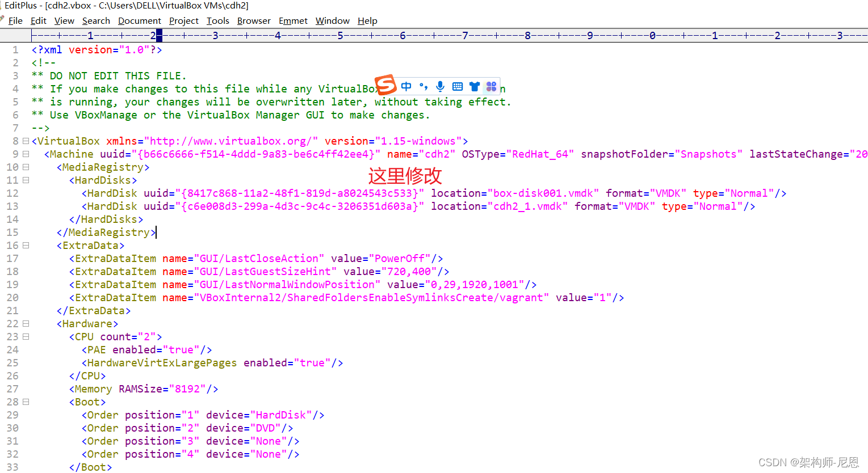Screen dimensions: 868x473
Task: Click the "720,400" value on line 18
Action: pos(409,272)
